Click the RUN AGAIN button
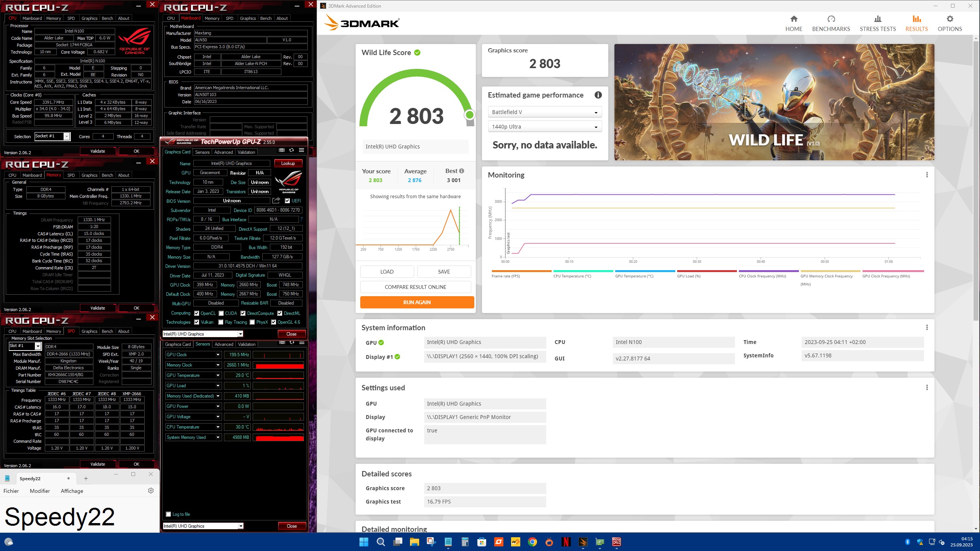The height and width of the screenshot is (551, 980). (x=417, y=302)
